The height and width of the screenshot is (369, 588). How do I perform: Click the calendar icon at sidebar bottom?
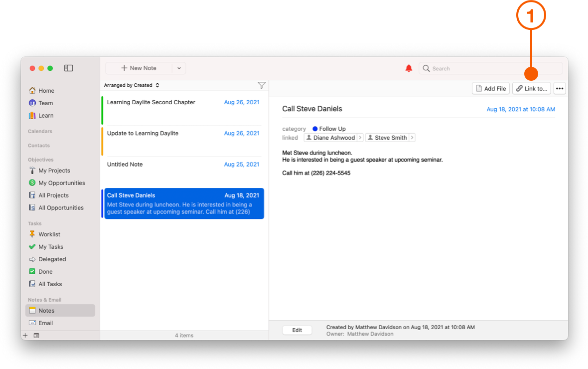tap(36, 336)
